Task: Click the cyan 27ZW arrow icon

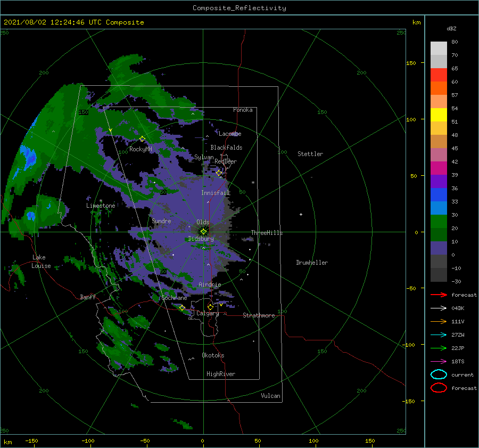Action: (439, 335)
